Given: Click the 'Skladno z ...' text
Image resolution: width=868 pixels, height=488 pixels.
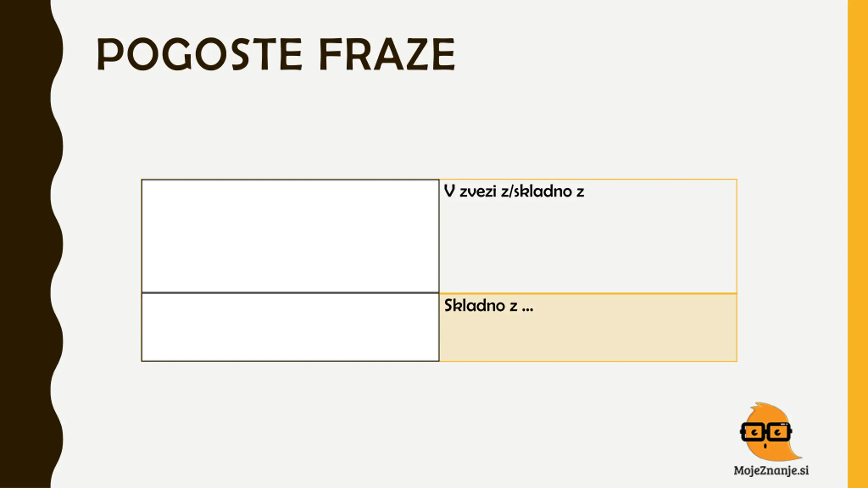Looking at the screenshot, I should click(489, 305).
